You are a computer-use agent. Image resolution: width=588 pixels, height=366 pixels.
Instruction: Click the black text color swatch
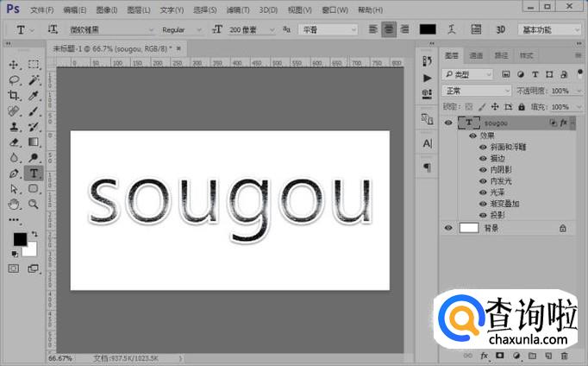point(428,29)
